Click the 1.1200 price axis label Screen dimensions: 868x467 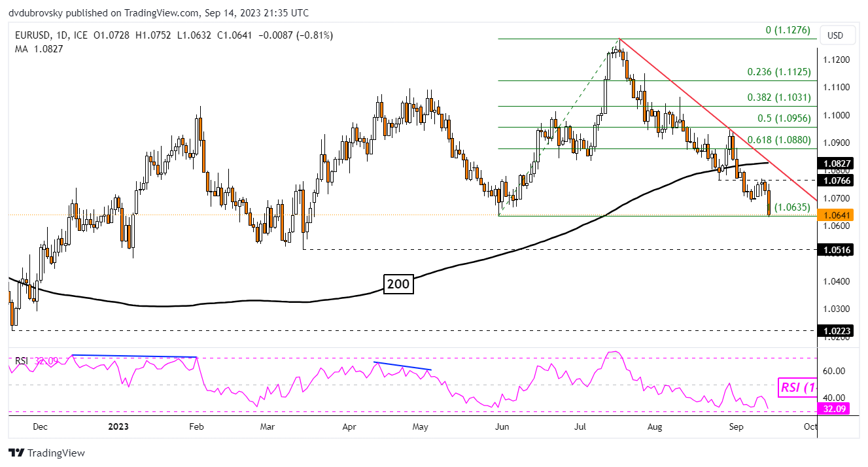836,60
